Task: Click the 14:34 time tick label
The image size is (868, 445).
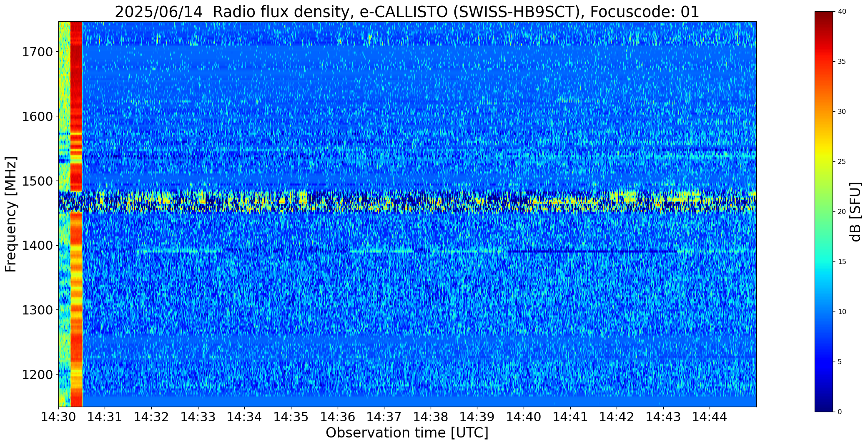Action: 245,417
